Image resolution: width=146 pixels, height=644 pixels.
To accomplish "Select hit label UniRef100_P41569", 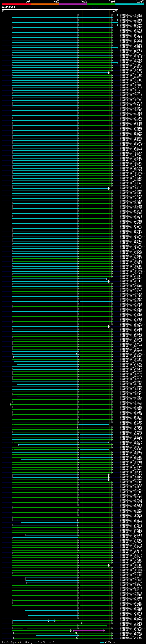I will [x=131, y=429].
